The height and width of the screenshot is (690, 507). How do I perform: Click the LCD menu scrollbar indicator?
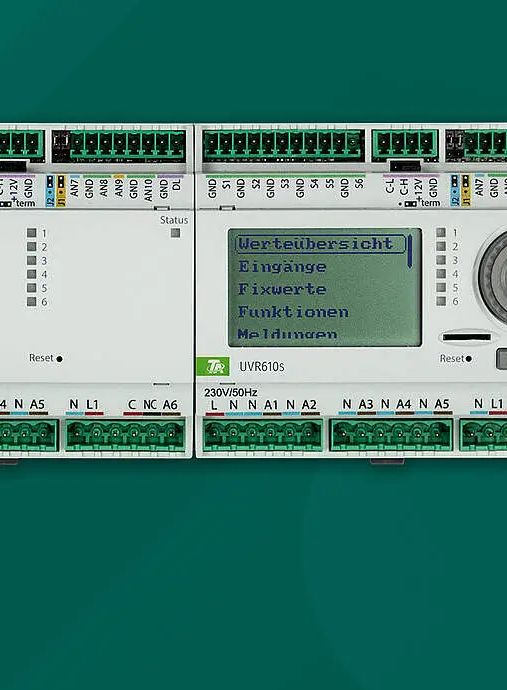pos(410,251)
